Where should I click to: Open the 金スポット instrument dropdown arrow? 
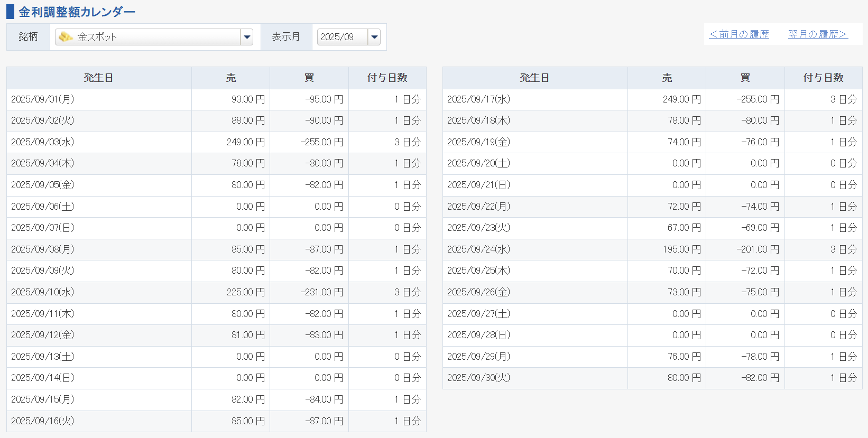coord(246,37)
